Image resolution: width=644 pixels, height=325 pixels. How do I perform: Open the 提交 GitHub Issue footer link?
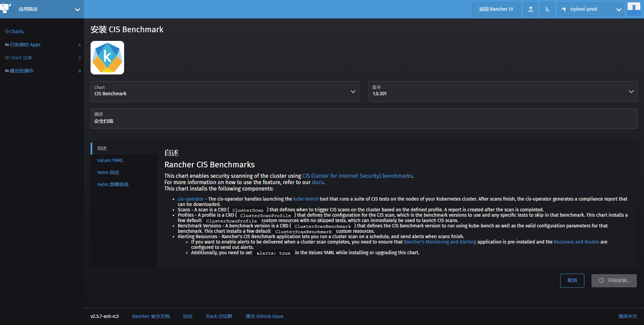(265, 316)
